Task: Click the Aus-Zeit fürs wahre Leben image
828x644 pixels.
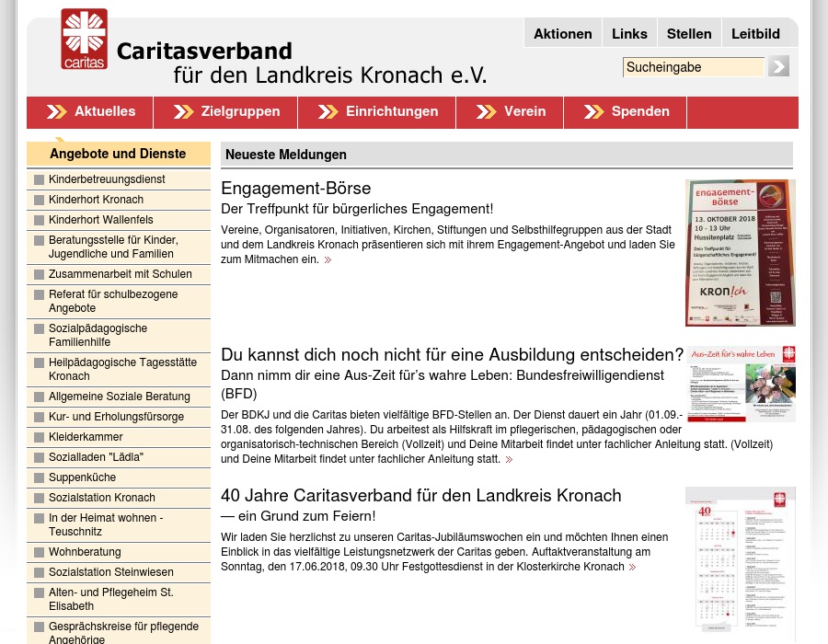Action: [x=742, y=383]
